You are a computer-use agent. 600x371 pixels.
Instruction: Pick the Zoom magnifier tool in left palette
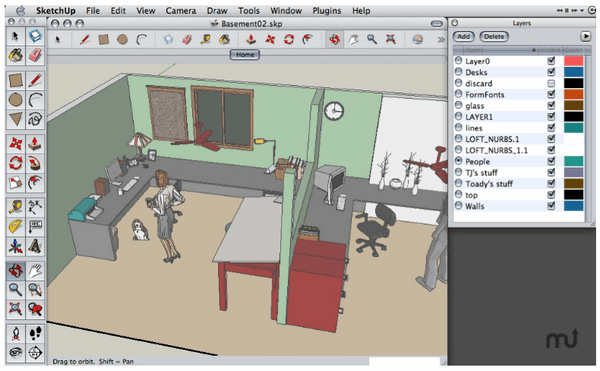tap(16, 290)
